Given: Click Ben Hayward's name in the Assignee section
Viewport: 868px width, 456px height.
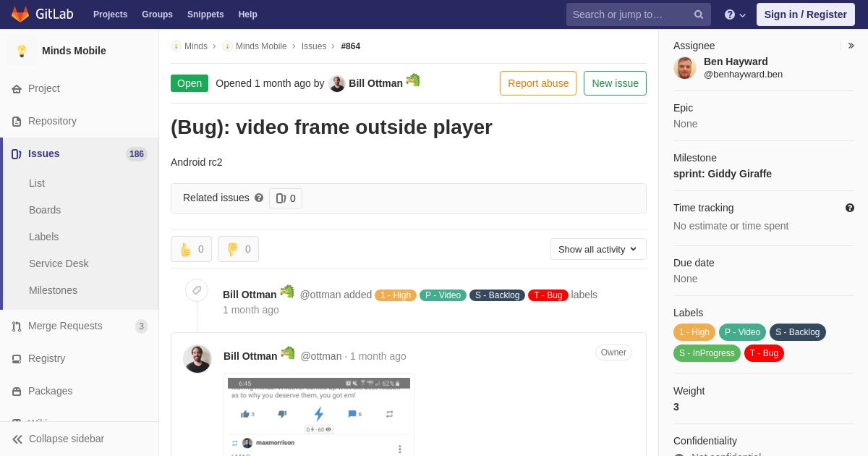Looking at the screenshot, I should point(736,62).
